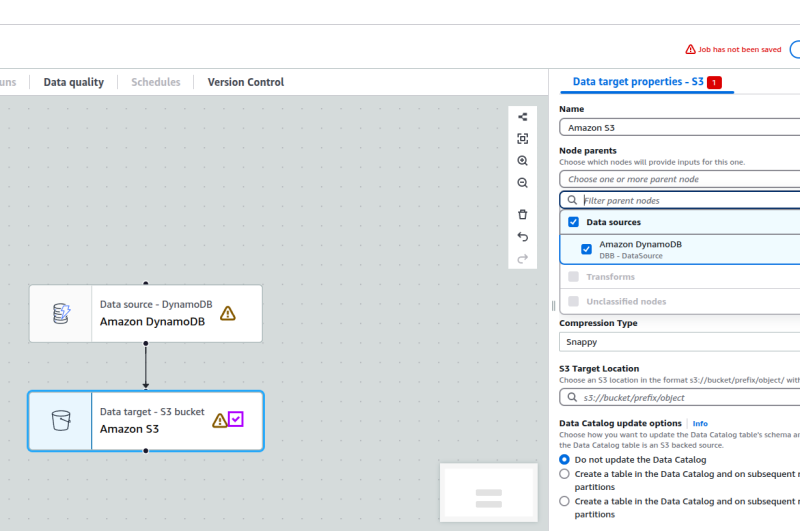Undo the last canvas action

522,237
